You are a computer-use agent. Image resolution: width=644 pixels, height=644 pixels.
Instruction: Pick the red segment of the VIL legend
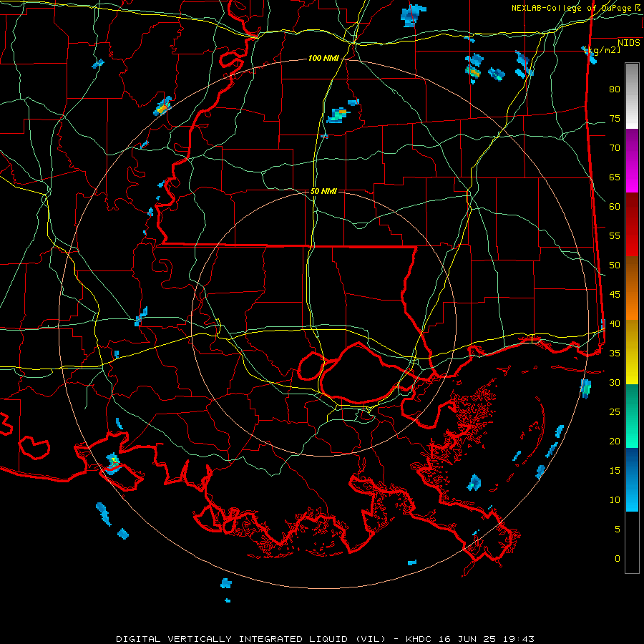click(x=632, y=225)
